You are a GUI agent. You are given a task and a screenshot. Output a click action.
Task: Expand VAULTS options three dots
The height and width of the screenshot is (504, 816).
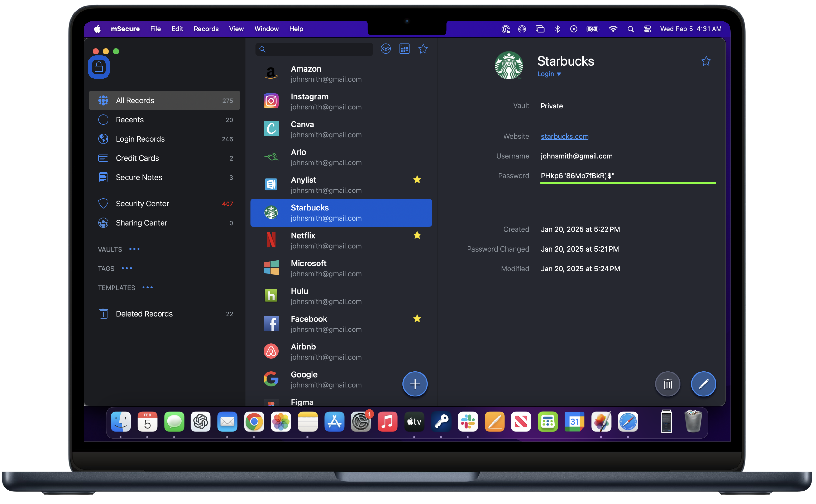(134, 249)
